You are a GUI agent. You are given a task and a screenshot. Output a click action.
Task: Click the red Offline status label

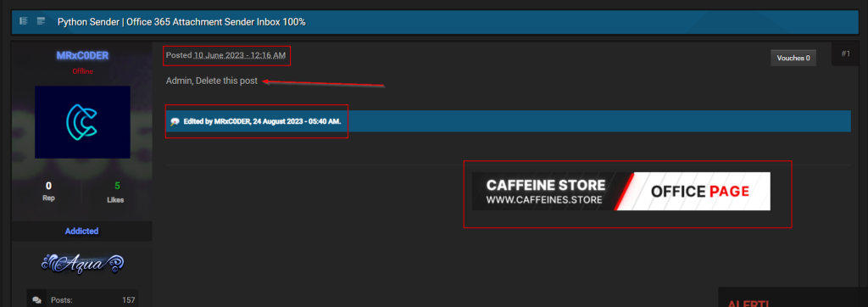coord(82,71)
